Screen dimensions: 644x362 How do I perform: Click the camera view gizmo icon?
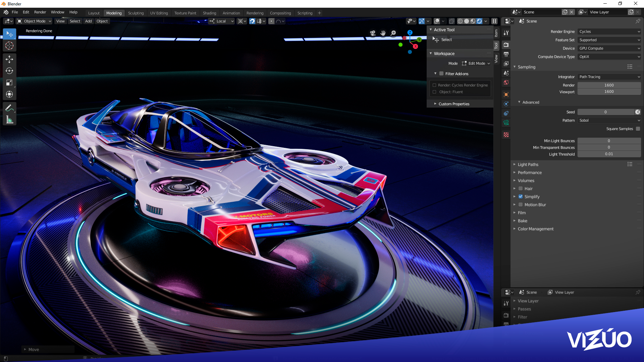point(373,33)
